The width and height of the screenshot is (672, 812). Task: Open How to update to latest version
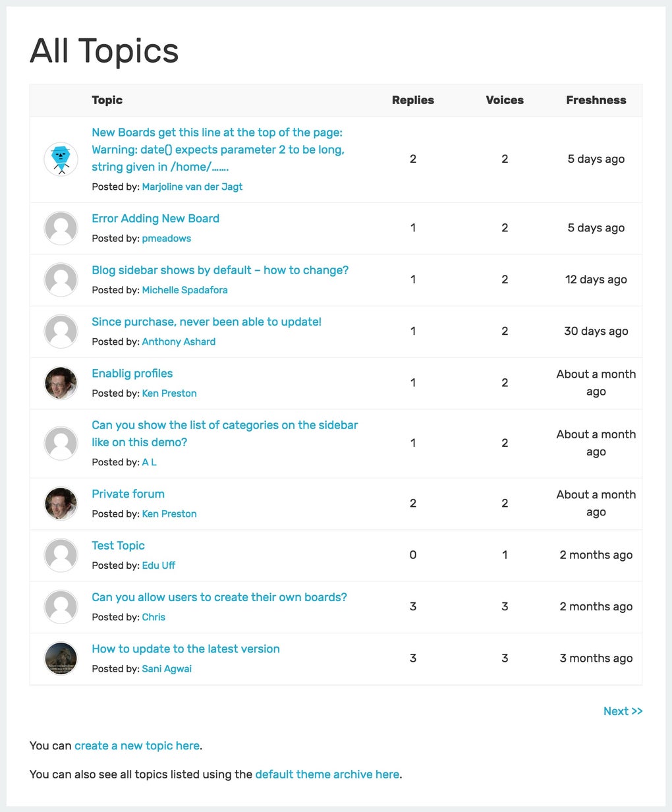186,649
